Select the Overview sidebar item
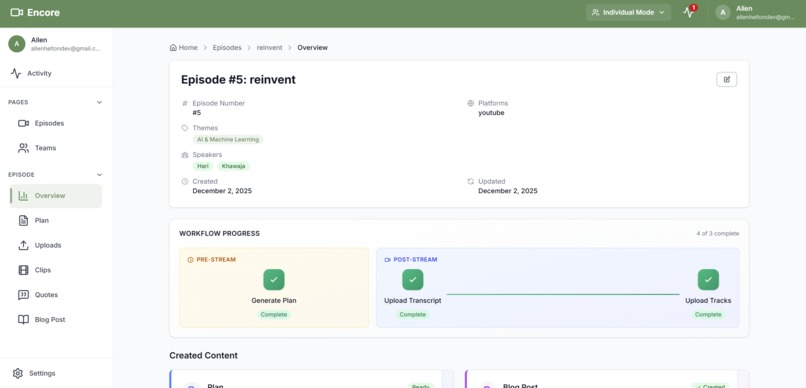The width and height of the screenshot is (806, 388). [x=56, y=196]
